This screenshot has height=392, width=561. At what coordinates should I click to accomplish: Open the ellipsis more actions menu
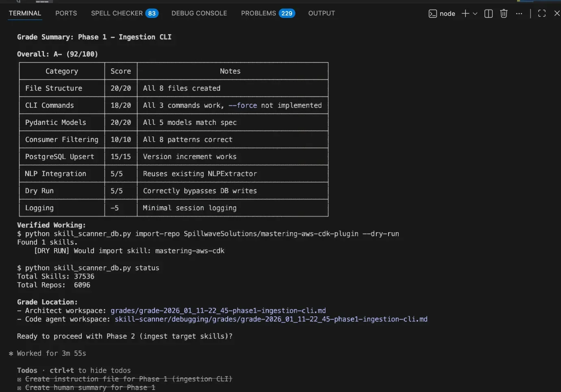click(x=519, y=14)
